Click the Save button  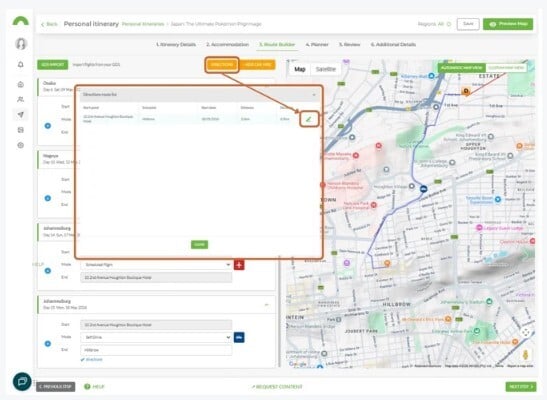tap(468, 24)
